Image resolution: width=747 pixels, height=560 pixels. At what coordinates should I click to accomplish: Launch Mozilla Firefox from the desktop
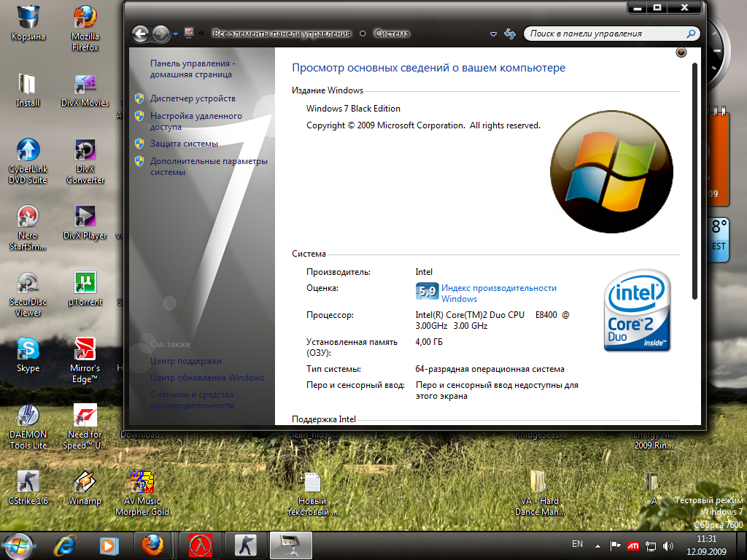85,28
